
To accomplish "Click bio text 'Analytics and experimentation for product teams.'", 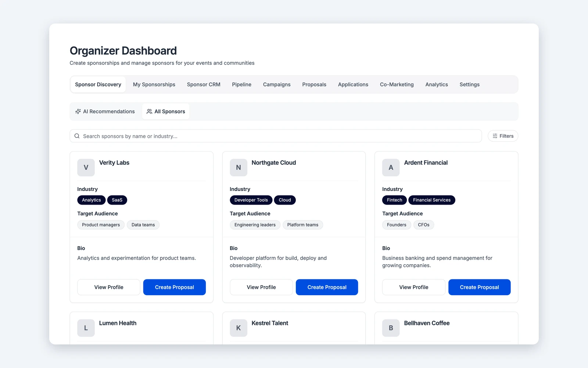I will tap(137, 258).
